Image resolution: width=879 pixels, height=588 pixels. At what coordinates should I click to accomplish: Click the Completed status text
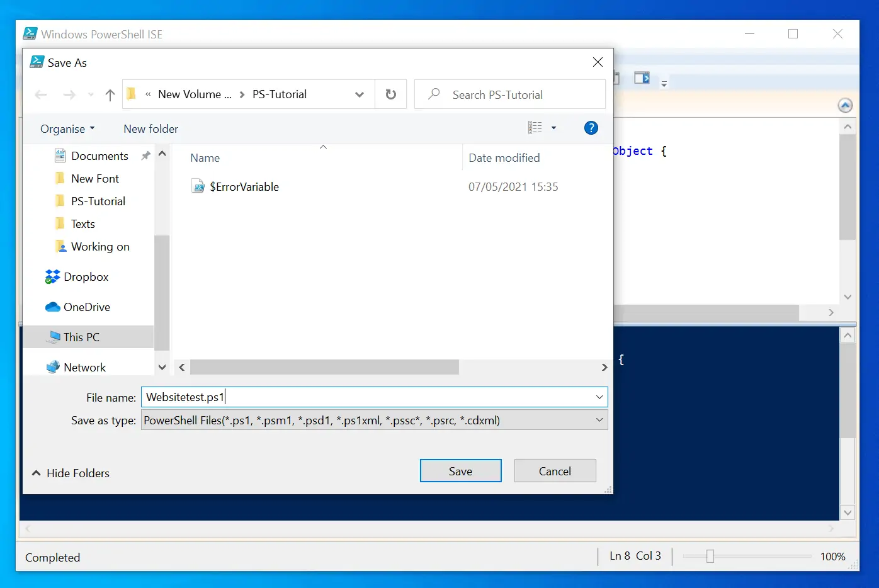(52, 557)
